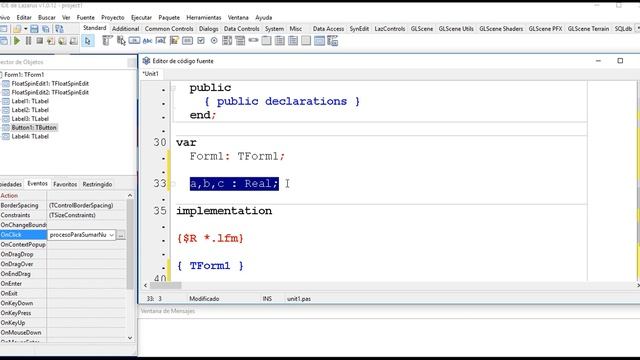Pick the TRadioButton component icon

214,41
